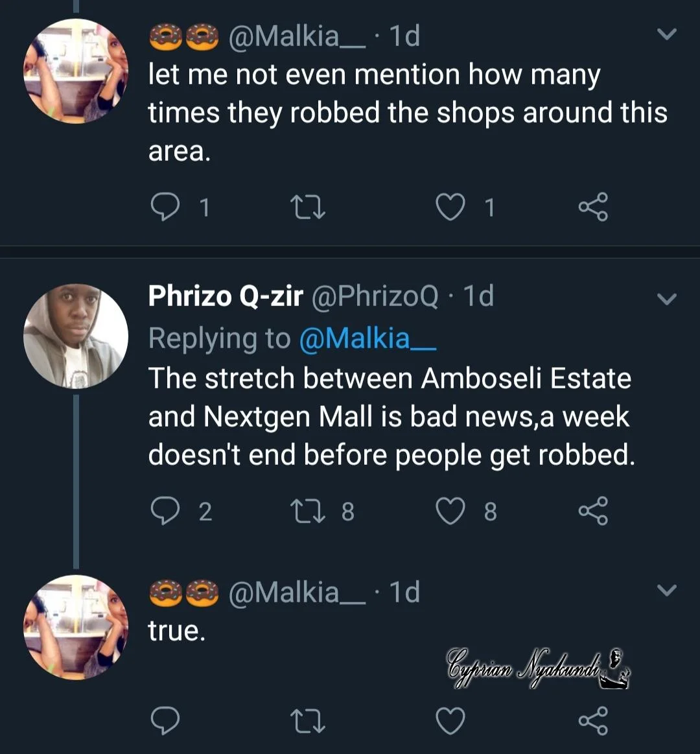This screenshot has height=754, width=700.
Task: Reply to the "true." tweet
Action: [165, 720]
